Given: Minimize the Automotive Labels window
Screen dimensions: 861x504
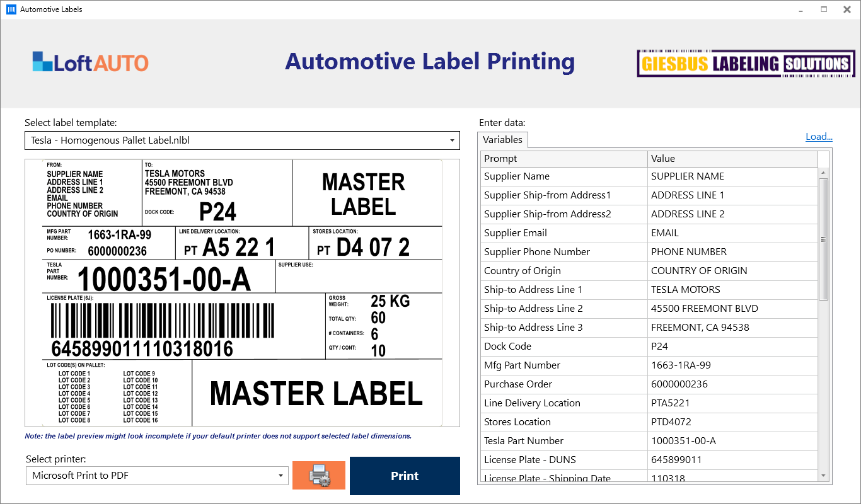Looking at the screenshot, I should point(800,9).
